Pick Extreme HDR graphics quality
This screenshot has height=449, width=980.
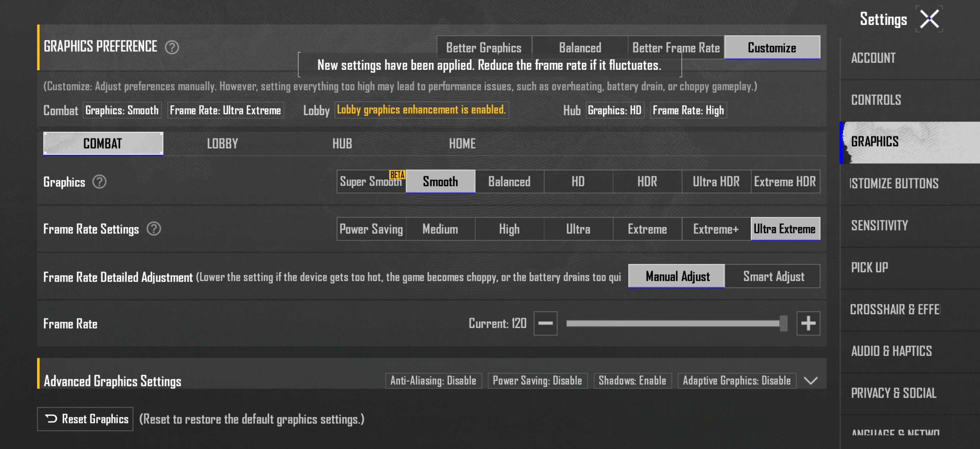tap(784, 182)
